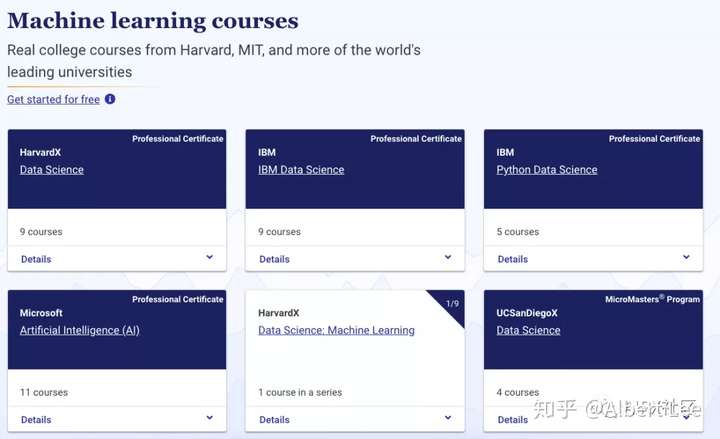Click the '5 courses' text
Image resolution: width=720 pixels, height=439 pixels.
518,232
